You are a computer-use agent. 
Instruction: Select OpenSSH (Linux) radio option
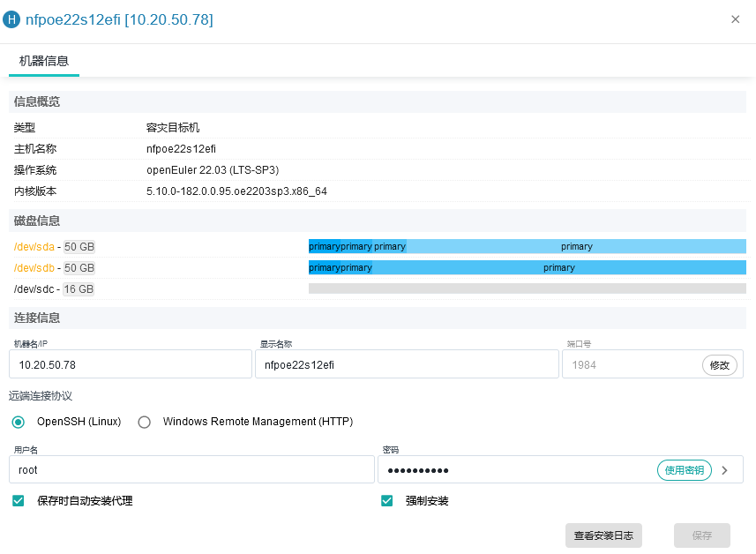click(19, 422)
